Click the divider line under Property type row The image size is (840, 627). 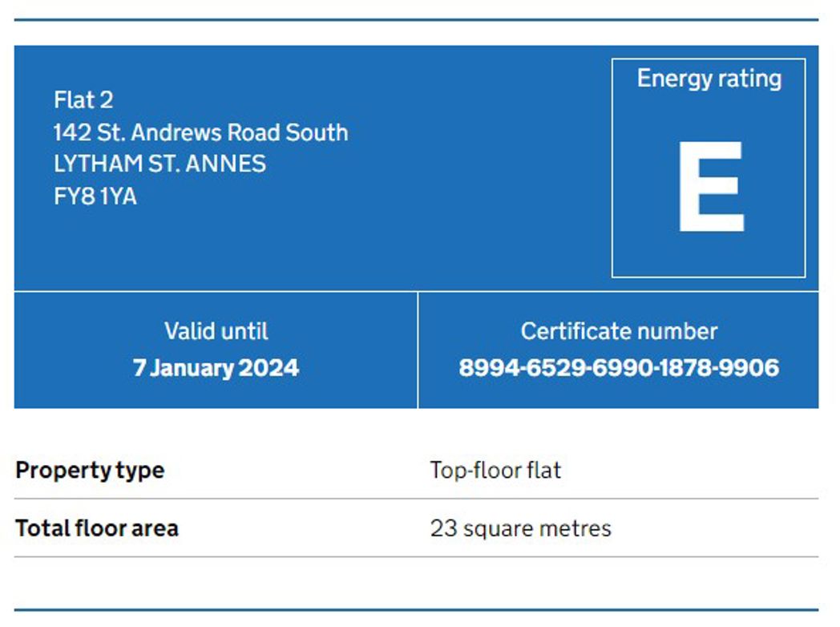coord(416,499)
